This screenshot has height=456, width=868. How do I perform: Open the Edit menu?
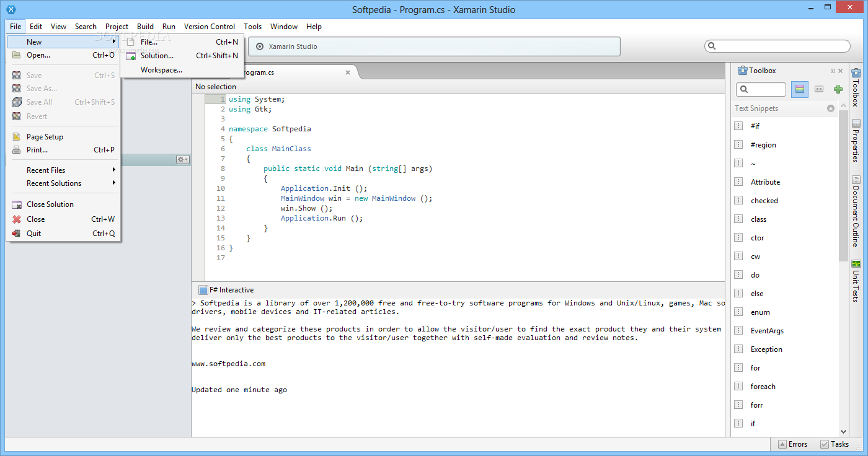pos(36,27)
